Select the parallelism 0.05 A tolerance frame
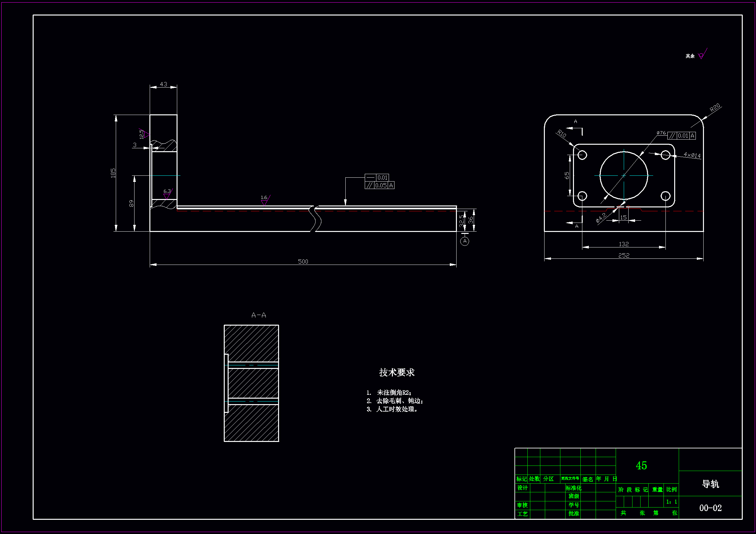The image size is (756, 534). coord(379,185)
